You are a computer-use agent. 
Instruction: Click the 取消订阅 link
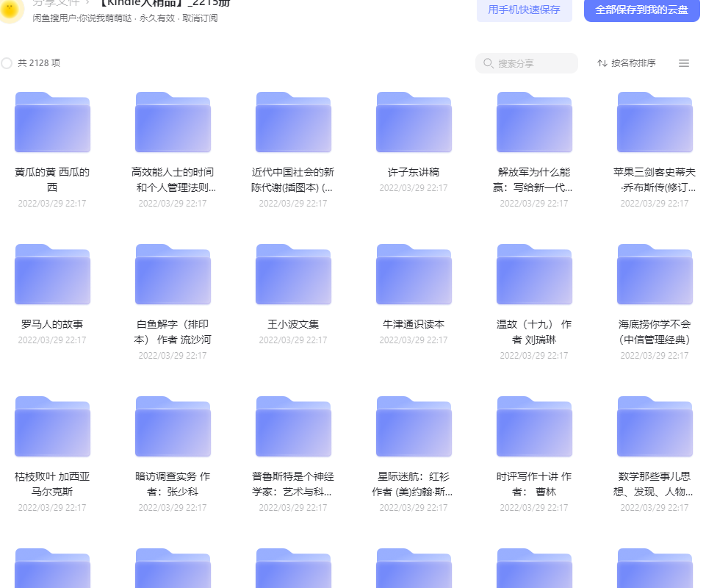point(200,18)
